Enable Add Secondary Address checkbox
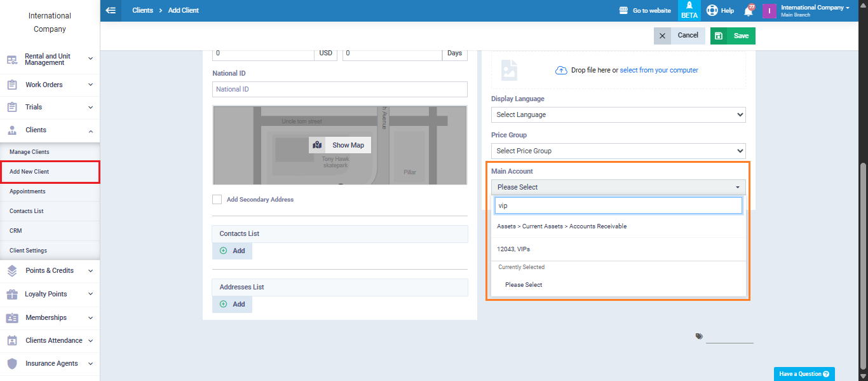This screenshot has width=868, height=381. pos(217,199)
